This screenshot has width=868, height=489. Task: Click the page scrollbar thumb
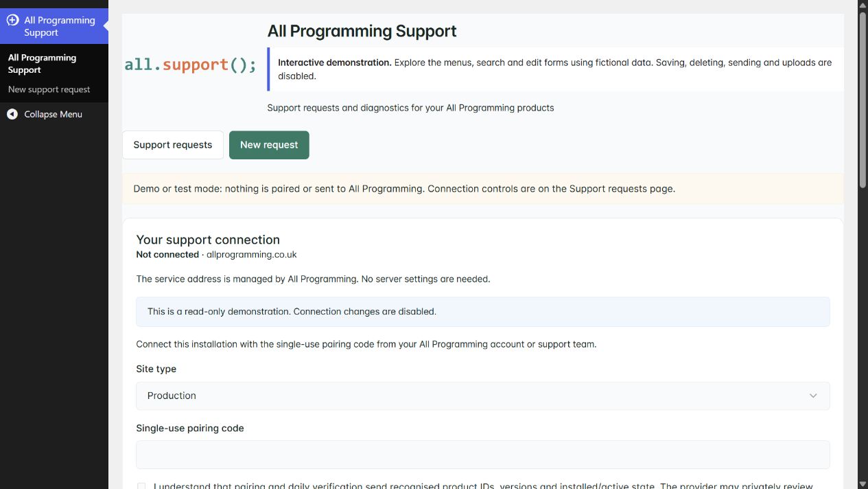(863, 102)
